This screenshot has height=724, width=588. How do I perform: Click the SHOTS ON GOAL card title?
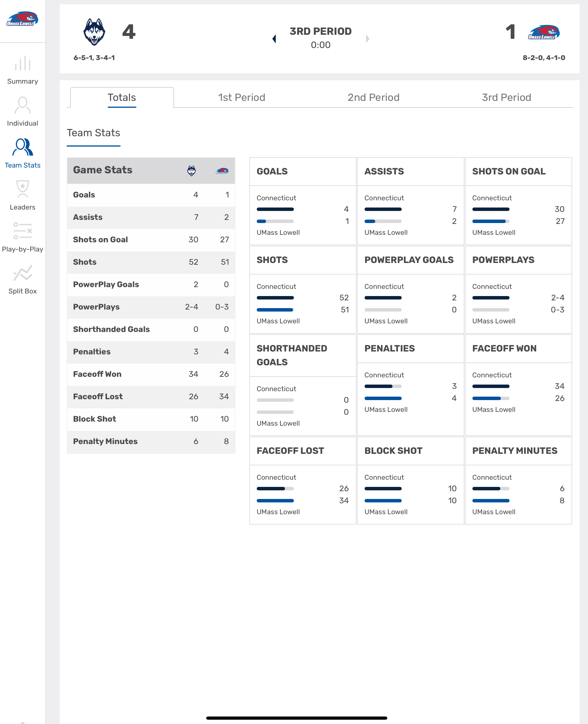[x=509, y=171]
